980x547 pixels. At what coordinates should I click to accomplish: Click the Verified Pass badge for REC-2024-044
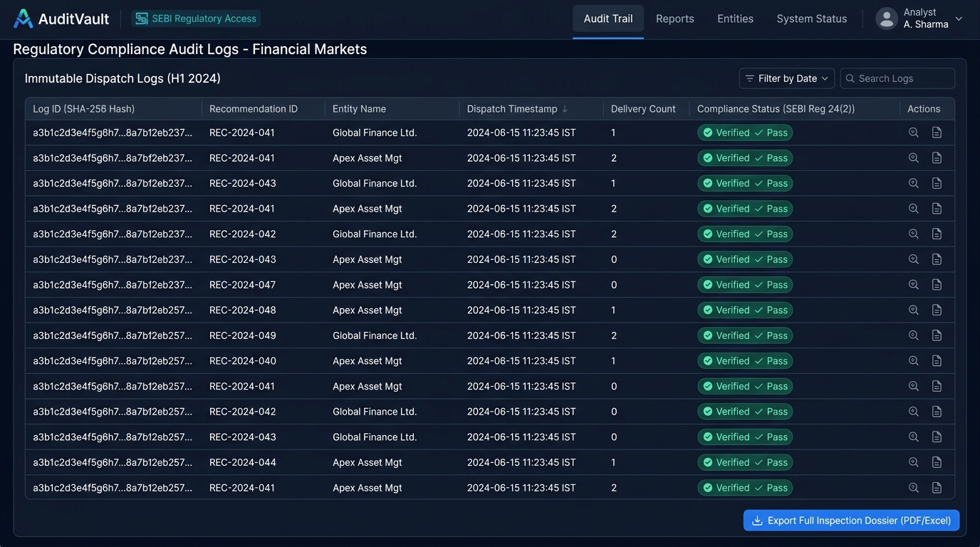(745, 462)
